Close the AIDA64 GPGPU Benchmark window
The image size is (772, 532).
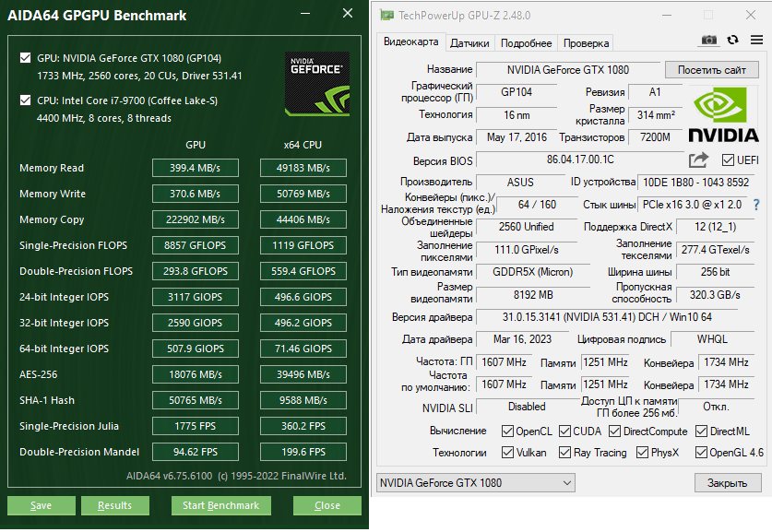tap(348, 13)
